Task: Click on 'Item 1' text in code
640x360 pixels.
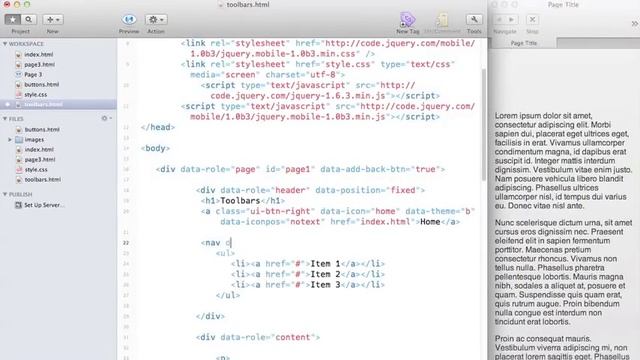Action: (x=325, y=264)
